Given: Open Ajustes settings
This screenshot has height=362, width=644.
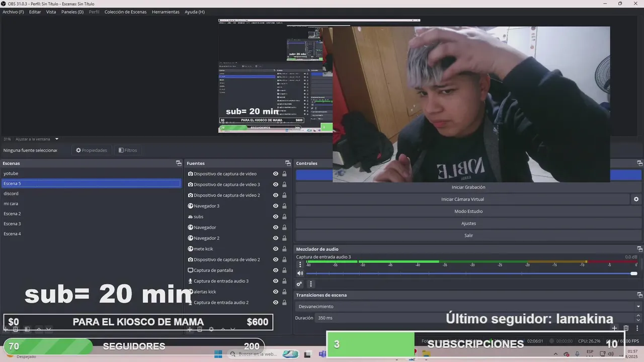Looking at the screenshot, I should (468, 223).
